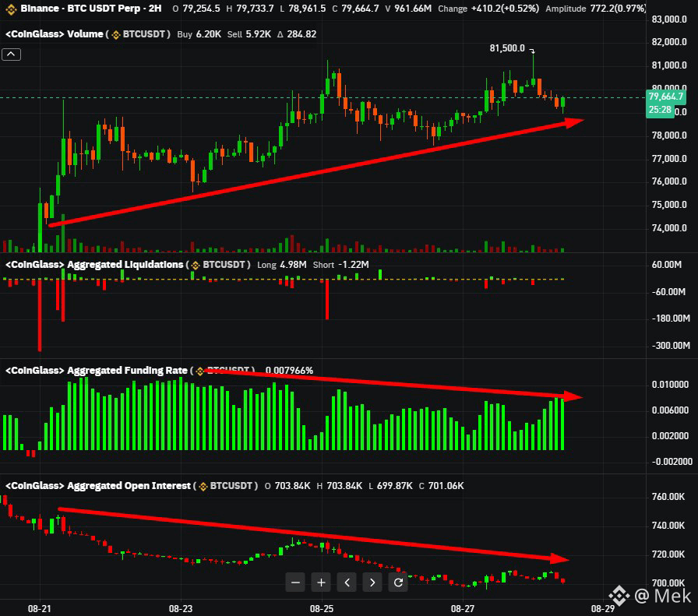698x616 pixels.
Task: Click the 08-27 date on time axis
Action: (463, 608)
